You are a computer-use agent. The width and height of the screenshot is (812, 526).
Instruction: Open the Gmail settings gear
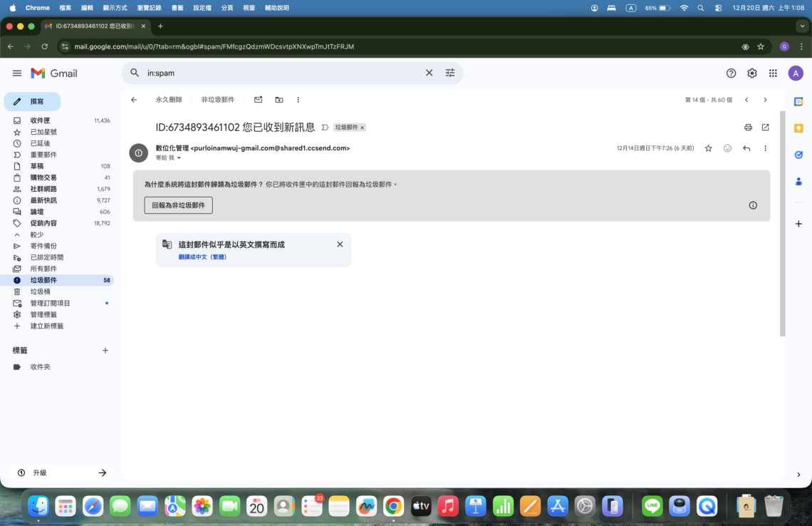tap(752, 73)
